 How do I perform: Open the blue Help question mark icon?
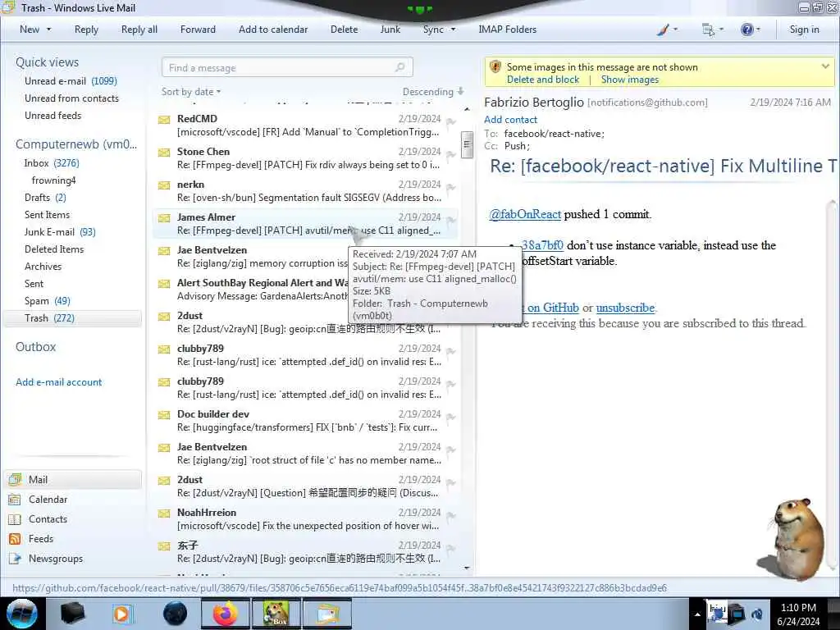click(x=746, y=30)
